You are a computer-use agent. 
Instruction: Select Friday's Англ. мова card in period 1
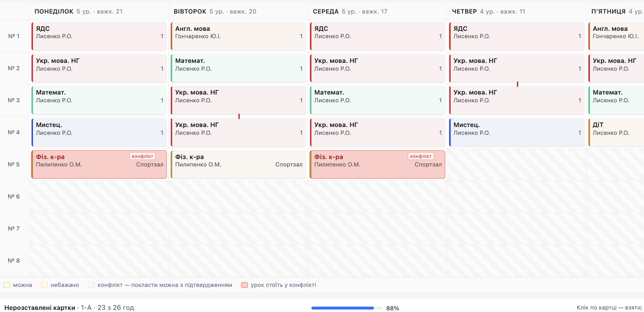click(x=616, y=36)
